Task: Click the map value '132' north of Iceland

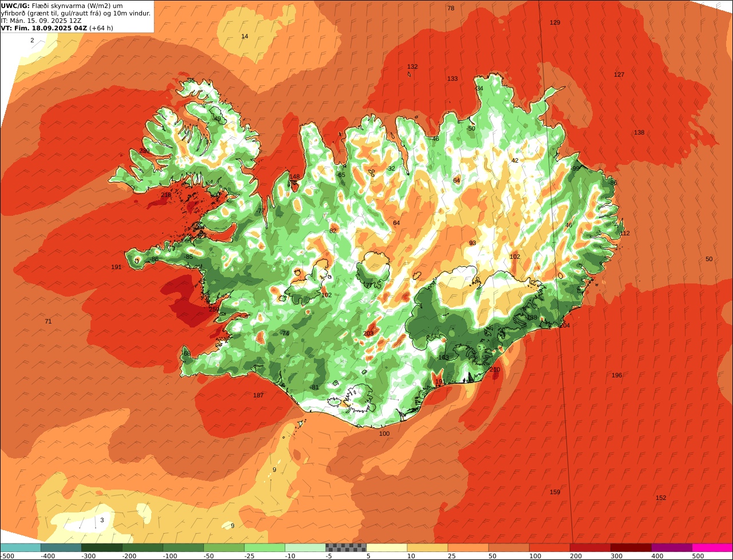Action: tap(412, 66)
